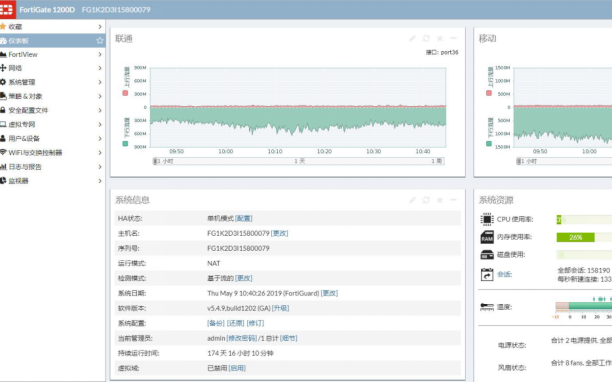The width and height of the screenshot is (612, 382).
Task: Click the user icon next to 用户&设备
Action: click(x=3, y=138)
